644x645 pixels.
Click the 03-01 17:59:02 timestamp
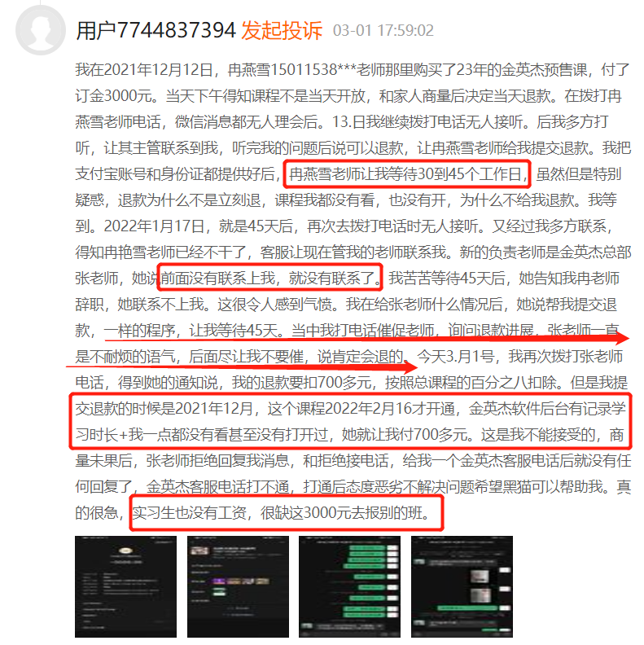pyautogui.click(x=383, y=30)
